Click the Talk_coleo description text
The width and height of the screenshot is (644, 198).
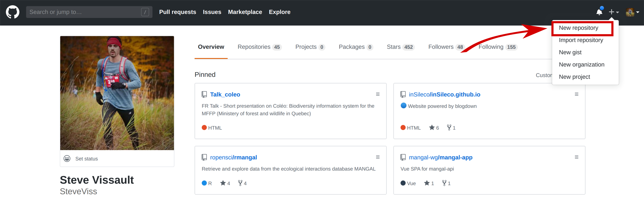288,110
